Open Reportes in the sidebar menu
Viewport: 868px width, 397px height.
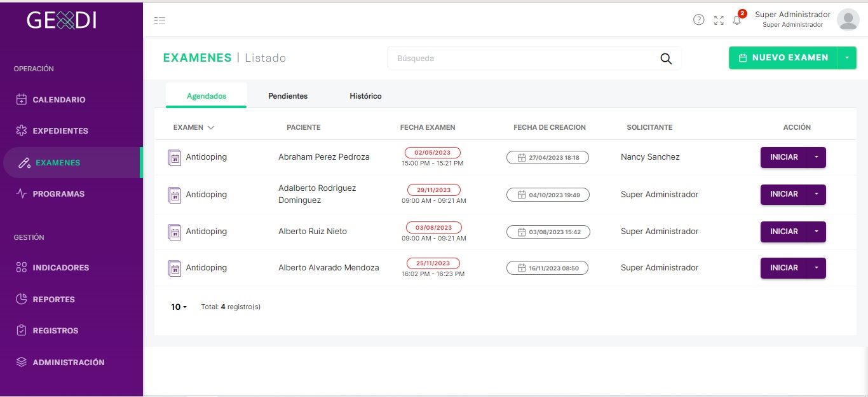54,300
